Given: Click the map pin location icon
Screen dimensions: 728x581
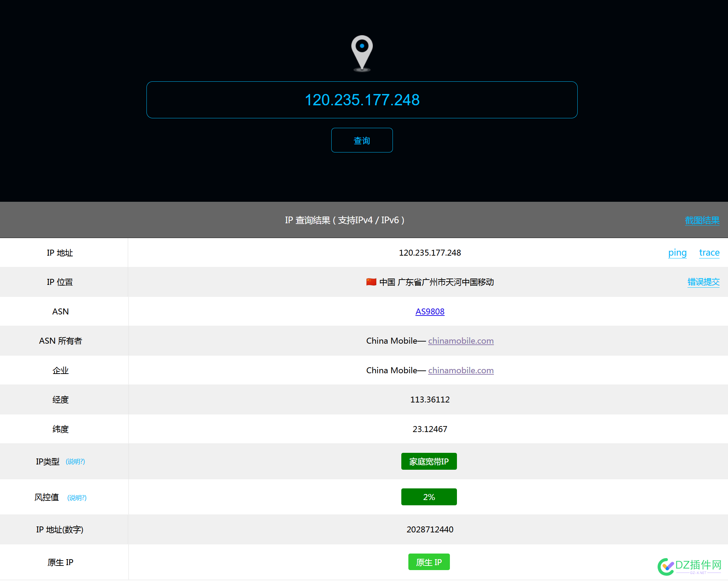Looking at the screenshot, I should click(x=362, y=53).
